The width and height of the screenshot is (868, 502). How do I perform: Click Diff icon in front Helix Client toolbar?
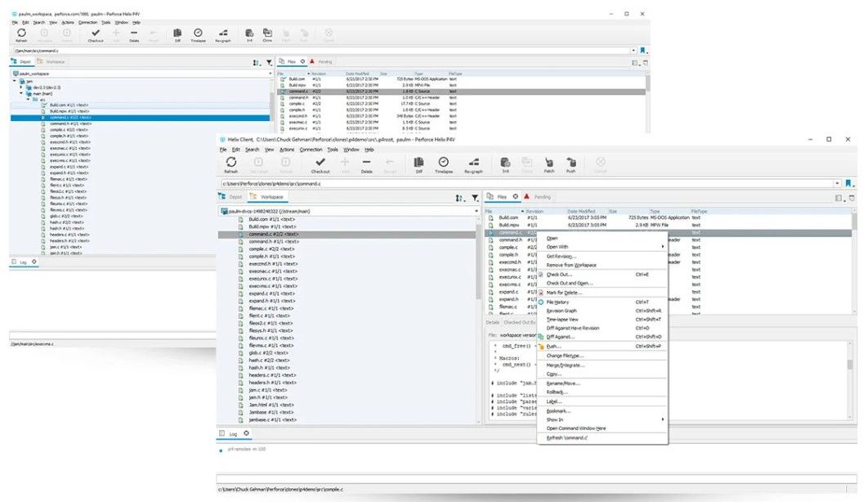coord(419,162)
